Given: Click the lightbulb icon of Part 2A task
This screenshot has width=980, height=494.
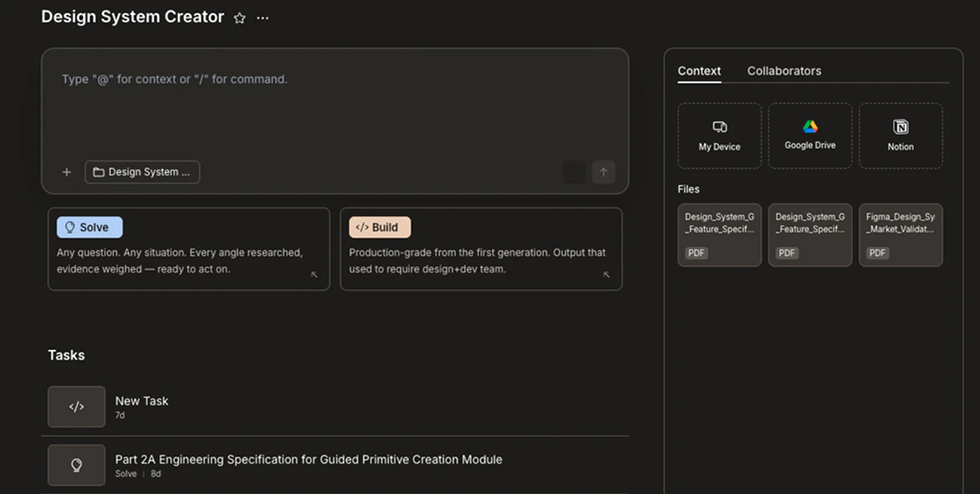Looking at the screenshot, I should 77,465.
